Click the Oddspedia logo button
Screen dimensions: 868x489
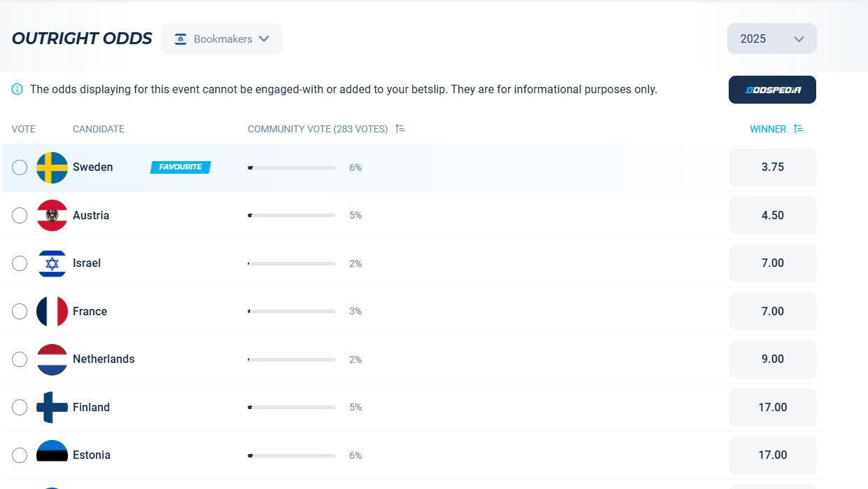click(x=772, y=90)
